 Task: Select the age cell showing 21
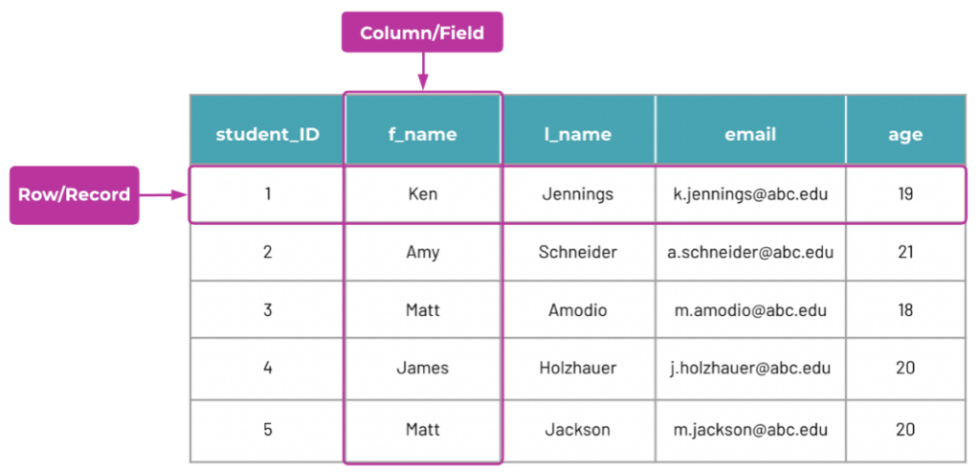coord(904,253)
